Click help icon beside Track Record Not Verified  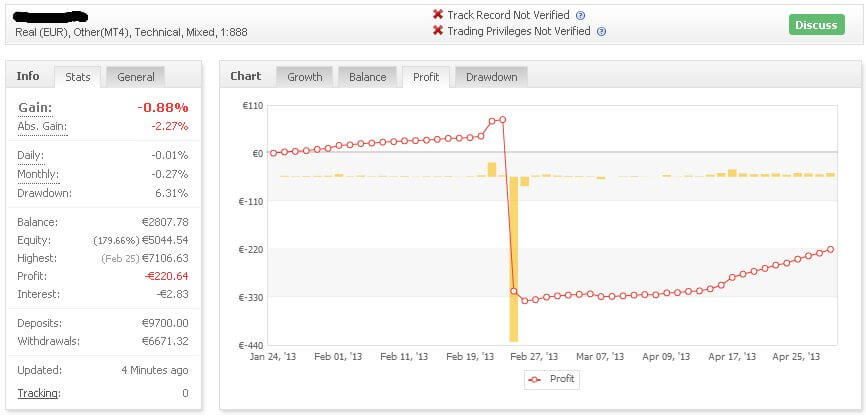coord(581,16)
